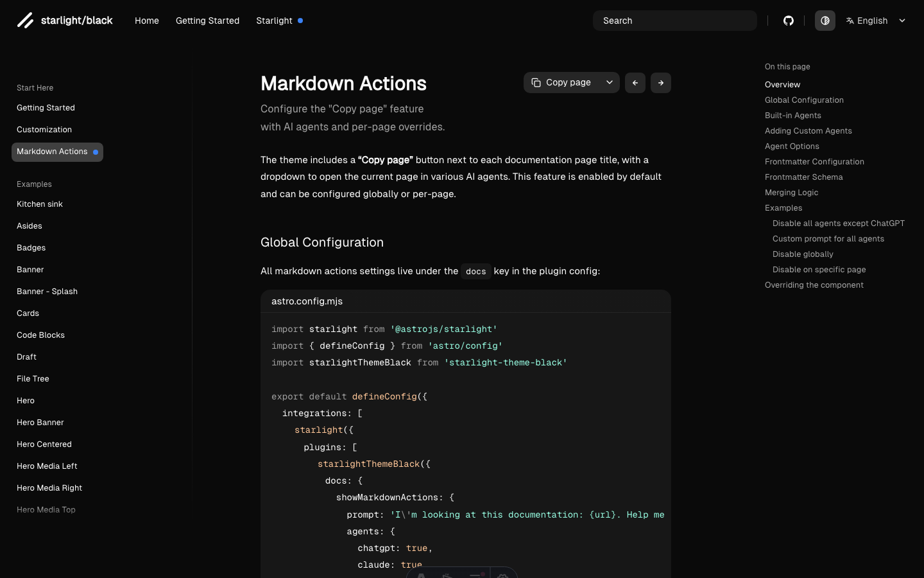Image resolution: width=924 pixels, height=578 pixels.
Task: Jump to Disable on specific page entry
Action: 819,270
